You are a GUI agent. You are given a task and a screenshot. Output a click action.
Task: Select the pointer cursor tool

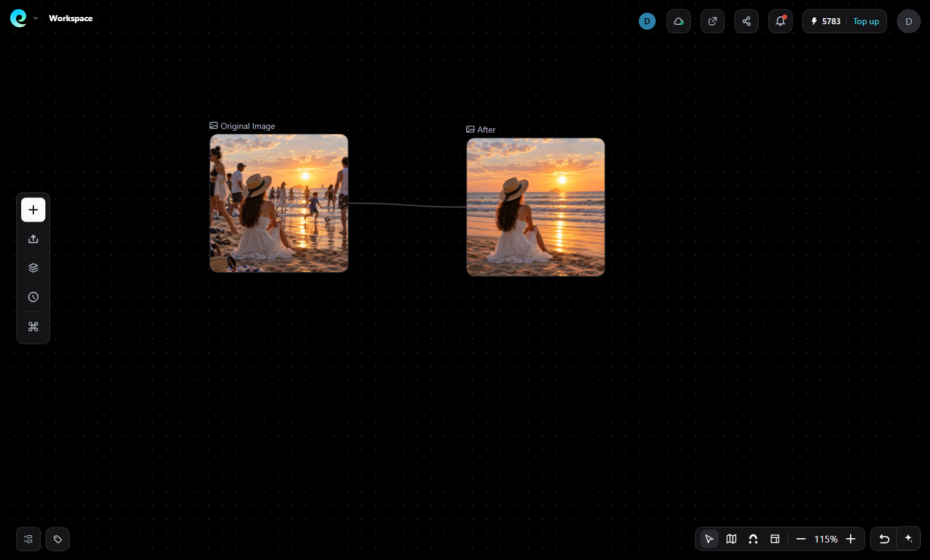tap(709, 539)
